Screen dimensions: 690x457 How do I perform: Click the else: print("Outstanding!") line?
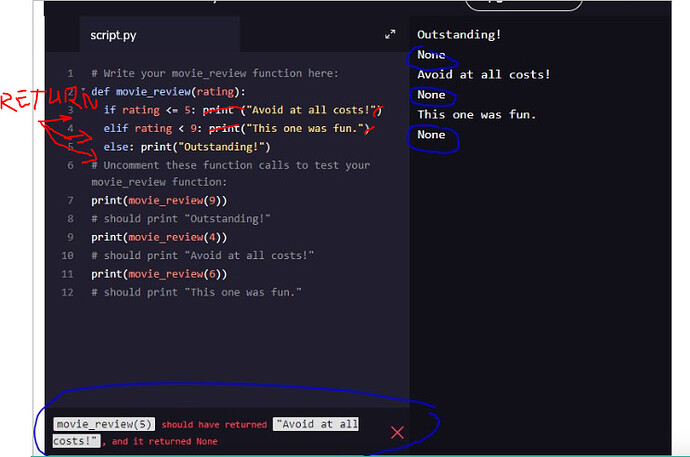click(x=187, y=147)
